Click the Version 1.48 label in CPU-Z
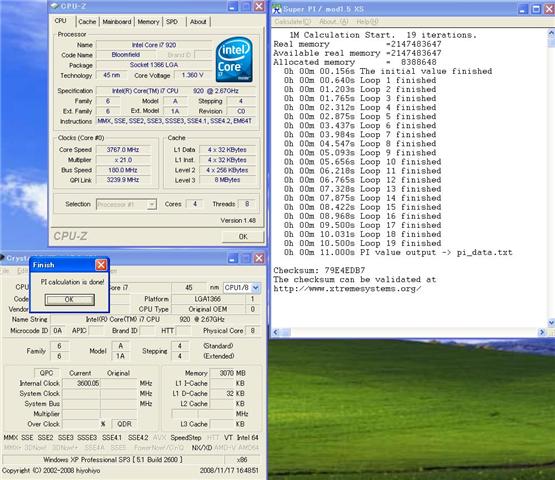 [x=238, y=221]
